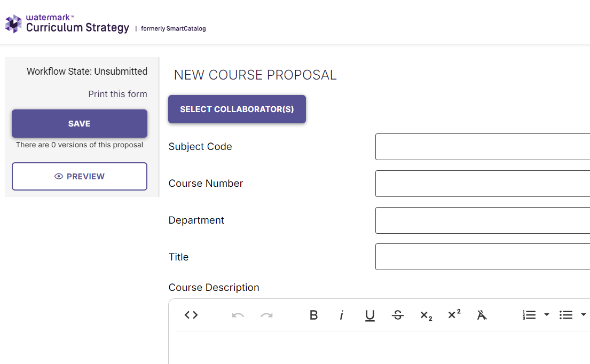The width and height of the screenshot is (590, 364).
Task: Click the undo arrow in editor toolbar
Action: pos(238,315)
